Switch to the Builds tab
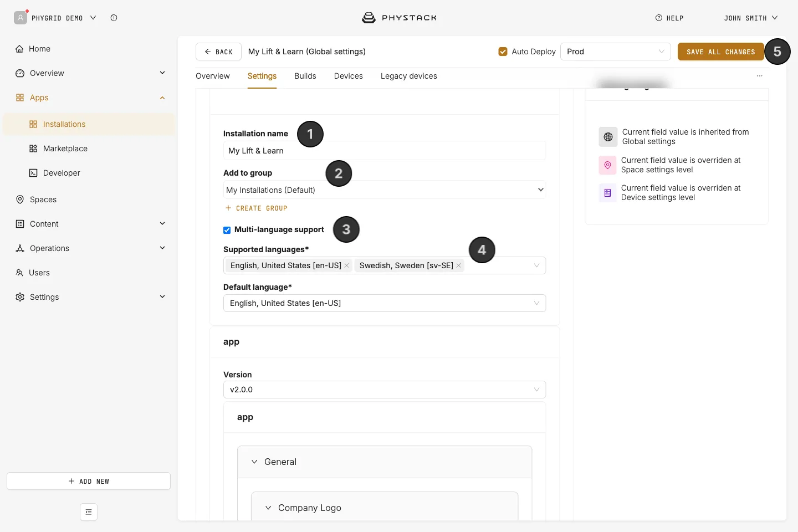Image resolution: width=798 pixels, height=532 pixels. coord(305,76)
